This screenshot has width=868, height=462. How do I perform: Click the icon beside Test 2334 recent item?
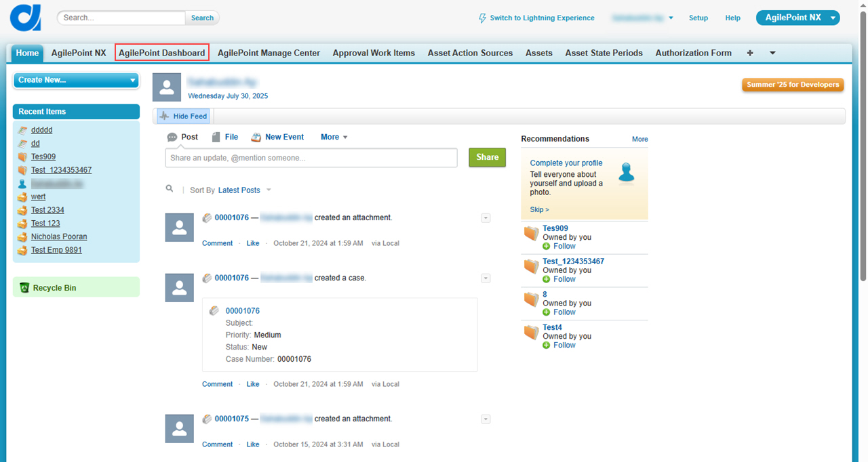(x=22, y=210)
